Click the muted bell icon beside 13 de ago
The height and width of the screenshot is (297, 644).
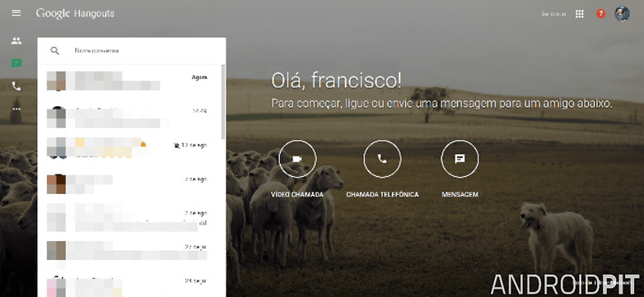(x=176, y=146)
